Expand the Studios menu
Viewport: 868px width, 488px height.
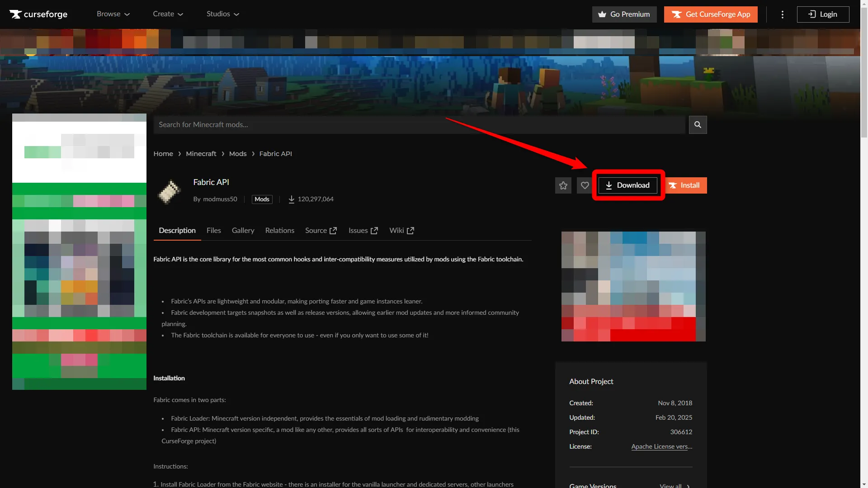click(x=223, y=14)
